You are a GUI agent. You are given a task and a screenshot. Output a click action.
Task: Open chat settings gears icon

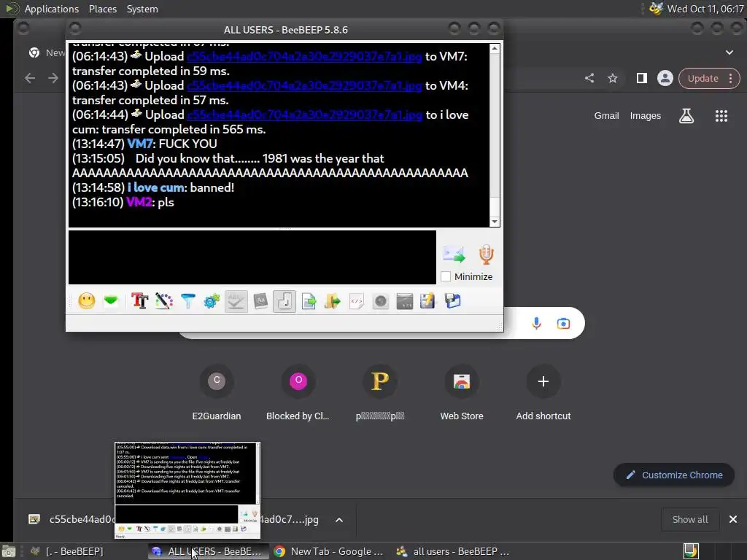click(212, 301)
